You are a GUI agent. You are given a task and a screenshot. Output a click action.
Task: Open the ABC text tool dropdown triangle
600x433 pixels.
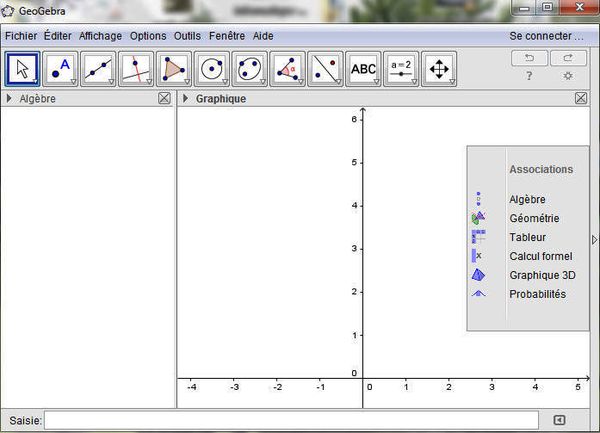[377, 81]
